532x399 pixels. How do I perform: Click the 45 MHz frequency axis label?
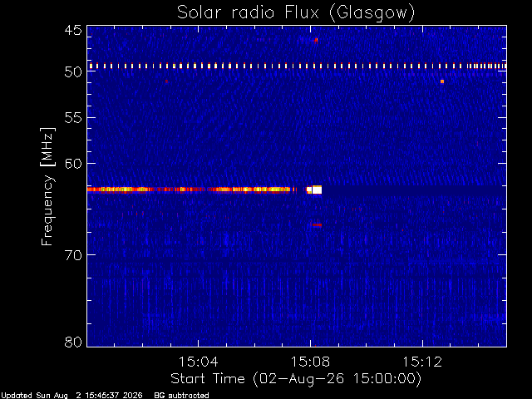(73, 31)
